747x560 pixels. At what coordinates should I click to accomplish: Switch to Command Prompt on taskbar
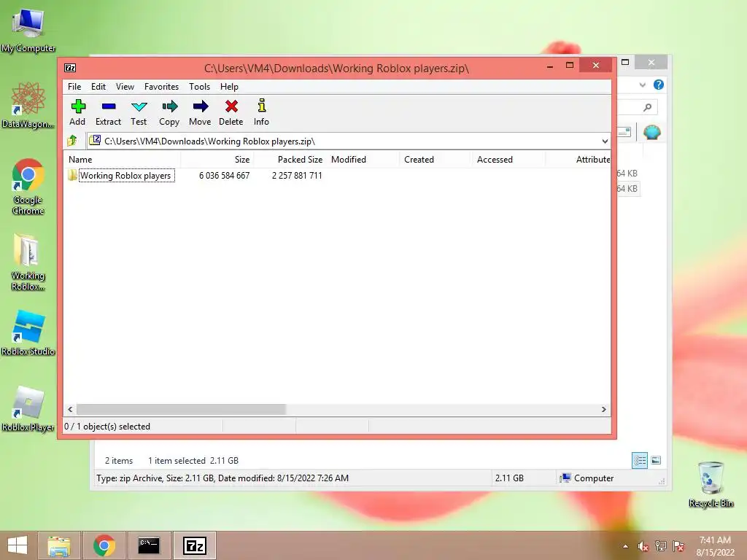click(149, 545)
